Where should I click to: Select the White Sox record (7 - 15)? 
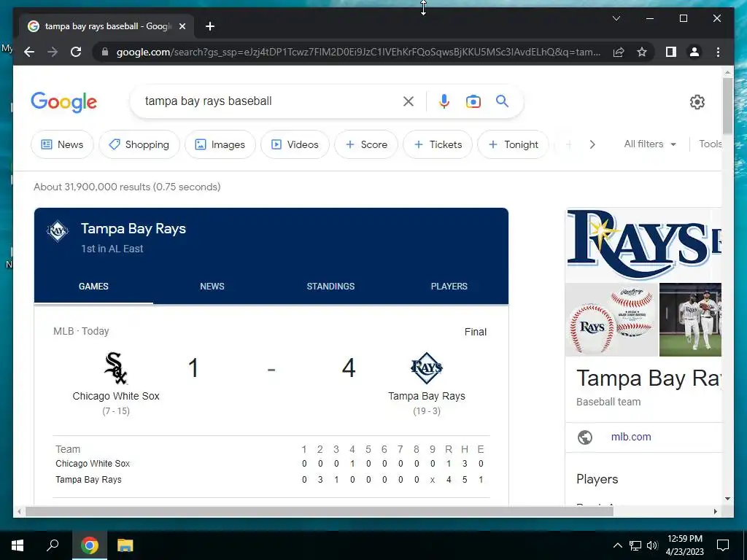[x=116, y=411]
